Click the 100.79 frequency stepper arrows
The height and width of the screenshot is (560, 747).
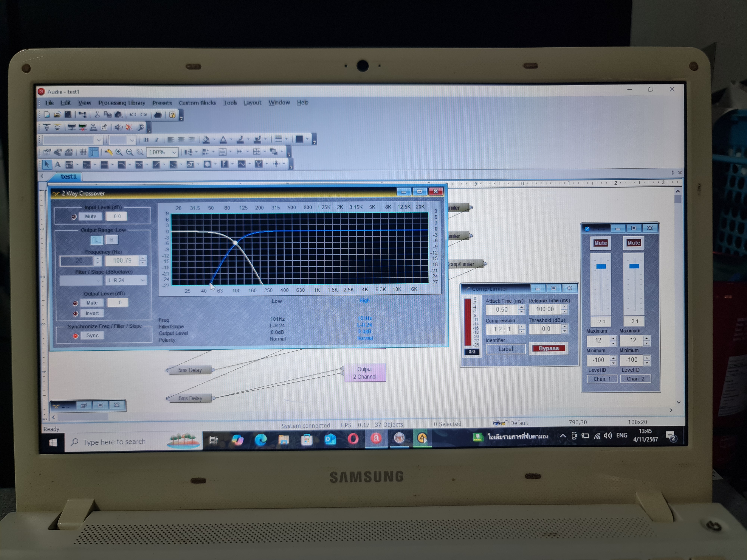click(x=143, y=260)
